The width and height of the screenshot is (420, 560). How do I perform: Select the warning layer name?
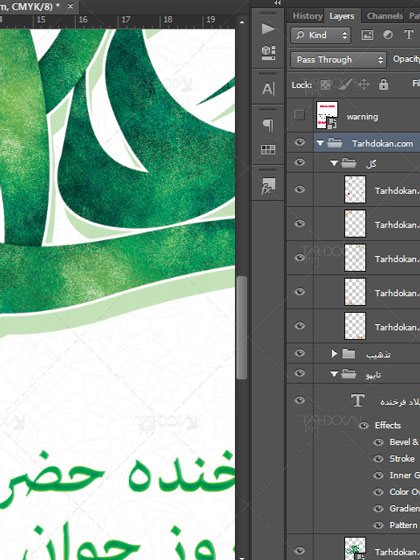pos(362,117)
